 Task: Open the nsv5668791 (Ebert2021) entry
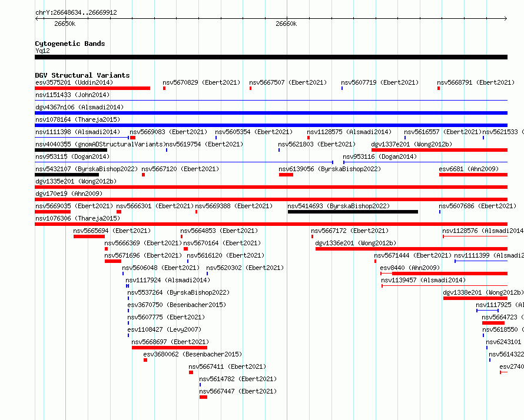[476, 82]
